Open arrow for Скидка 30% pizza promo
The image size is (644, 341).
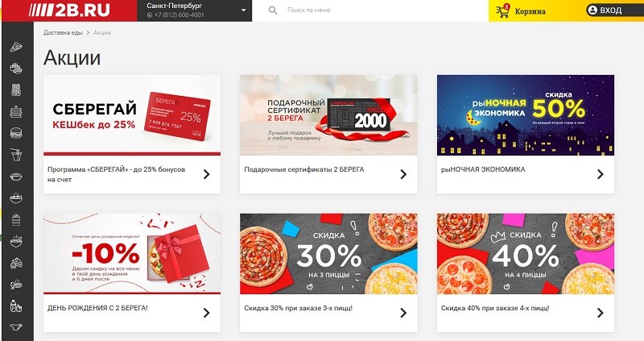coord(403,313)
